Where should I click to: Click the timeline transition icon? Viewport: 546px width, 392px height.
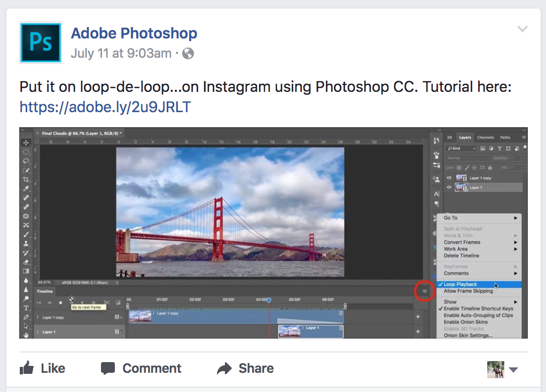[x=118, y=302]
